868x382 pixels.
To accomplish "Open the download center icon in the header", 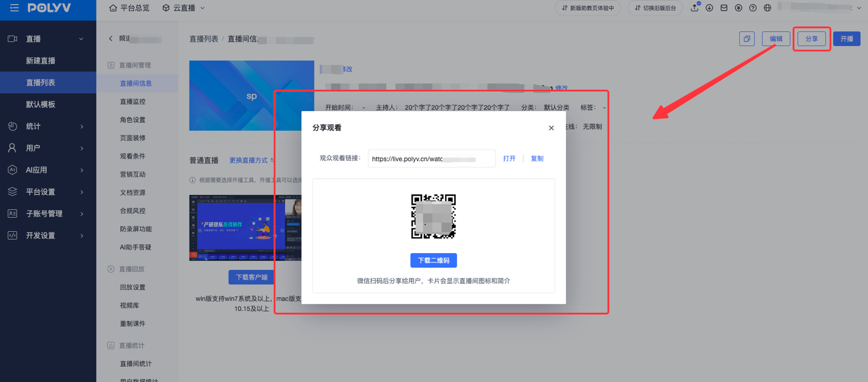I will coord(709,8).
